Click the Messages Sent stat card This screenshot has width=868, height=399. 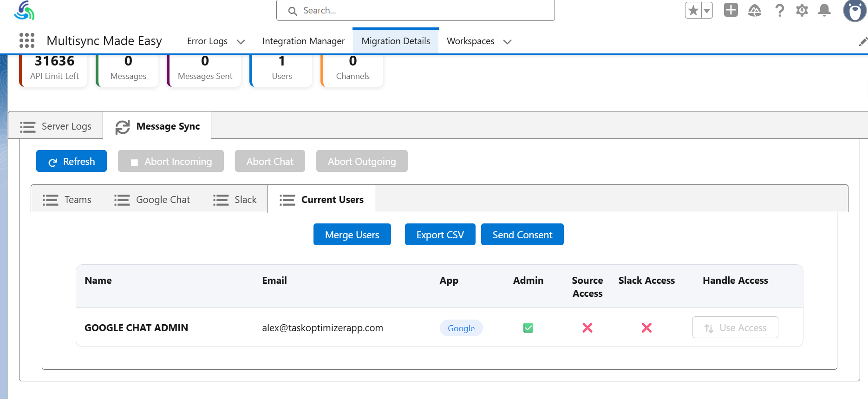[204, 71]
